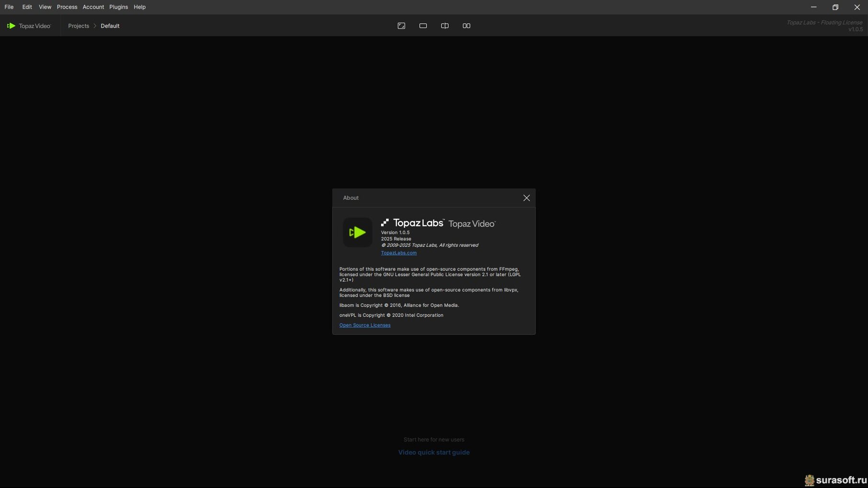Select the Default project breadcrumb

click(x=110, y=26)
